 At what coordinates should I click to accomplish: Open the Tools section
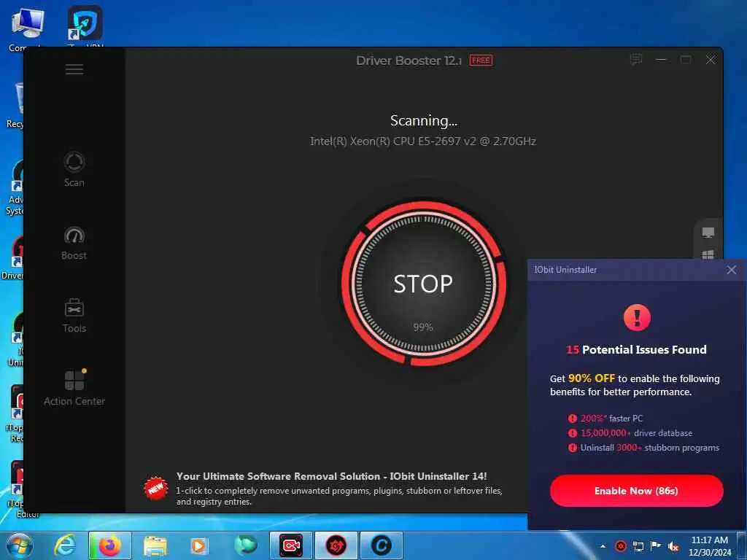[x=74, y=315]
